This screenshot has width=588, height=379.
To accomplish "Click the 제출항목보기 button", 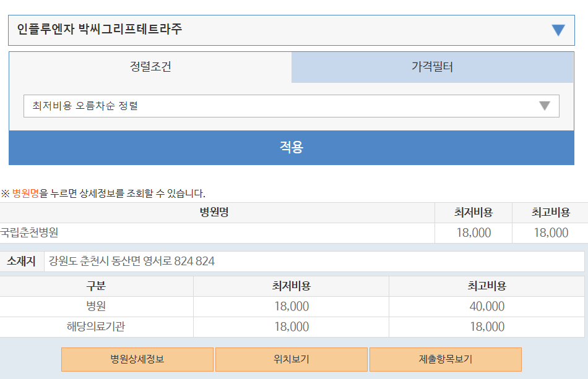I will (x=446, y=360).
